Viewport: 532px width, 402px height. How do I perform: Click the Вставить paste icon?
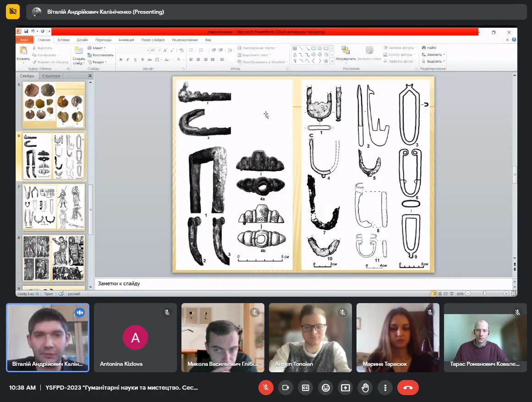(23, 50)
